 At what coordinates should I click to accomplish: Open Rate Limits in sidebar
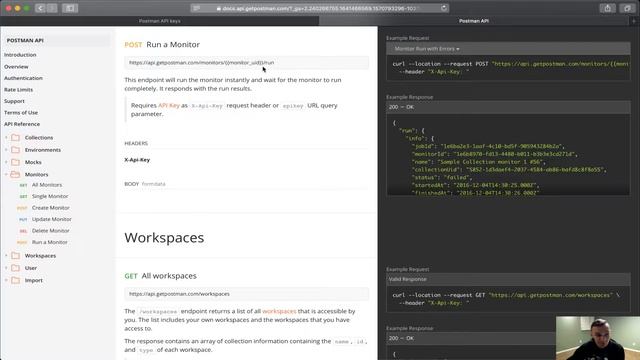tap(18, 89)
